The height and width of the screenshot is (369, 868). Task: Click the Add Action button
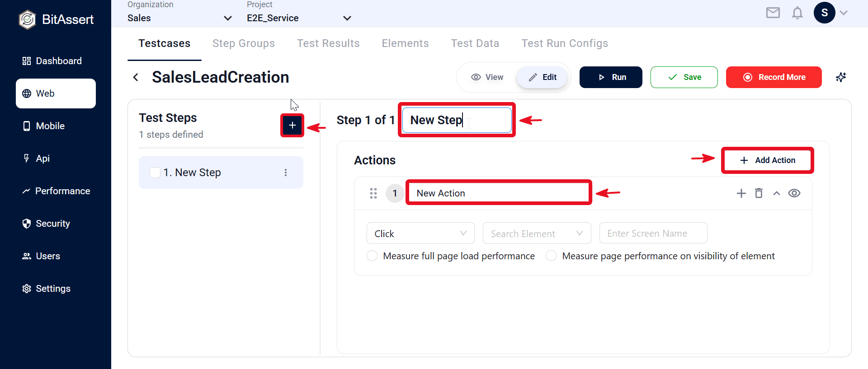click(768, 160)
